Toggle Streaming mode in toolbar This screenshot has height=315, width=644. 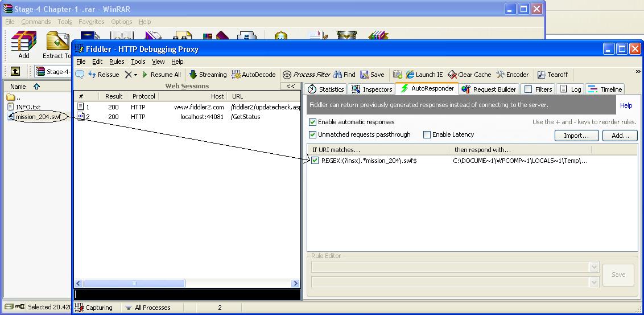coord(208,75)
